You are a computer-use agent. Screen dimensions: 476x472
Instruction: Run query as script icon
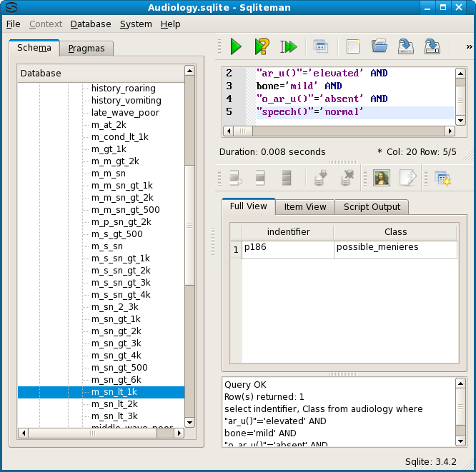288,47
